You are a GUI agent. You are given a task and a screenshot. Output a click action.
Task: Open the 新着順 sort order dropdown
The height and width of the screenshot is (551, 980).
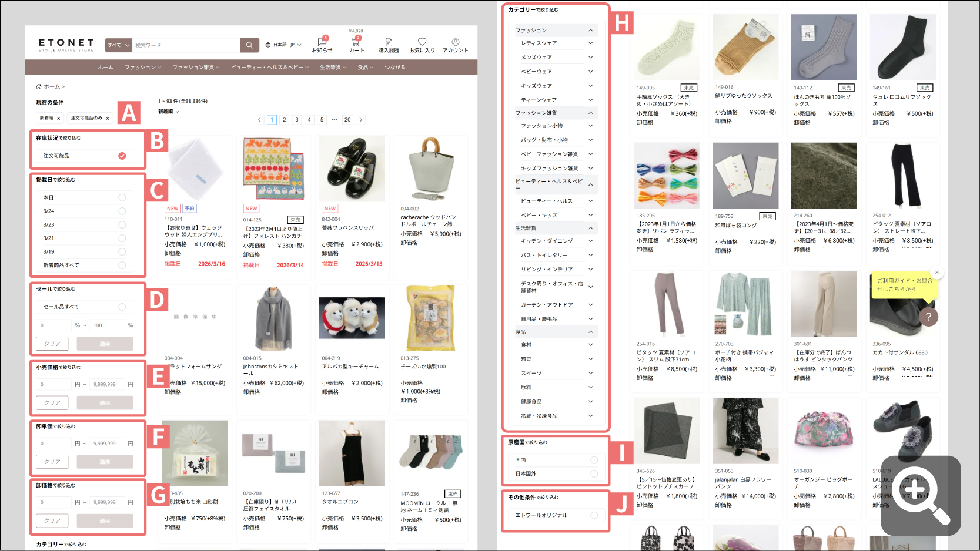coord(169,112)
